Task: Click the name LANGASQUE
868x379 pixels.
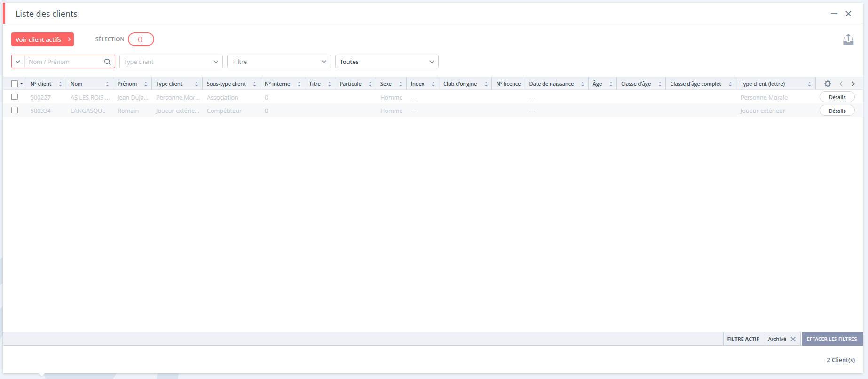Action: 88,111
